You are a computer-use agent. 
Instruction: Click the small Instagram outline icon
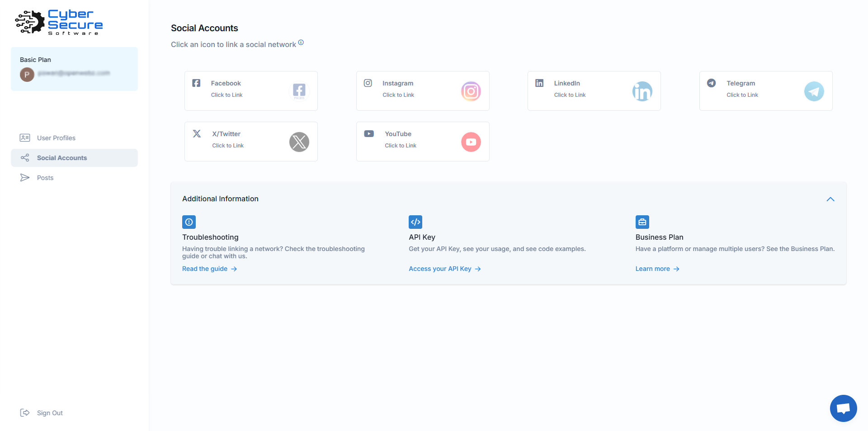pos(368,83)
